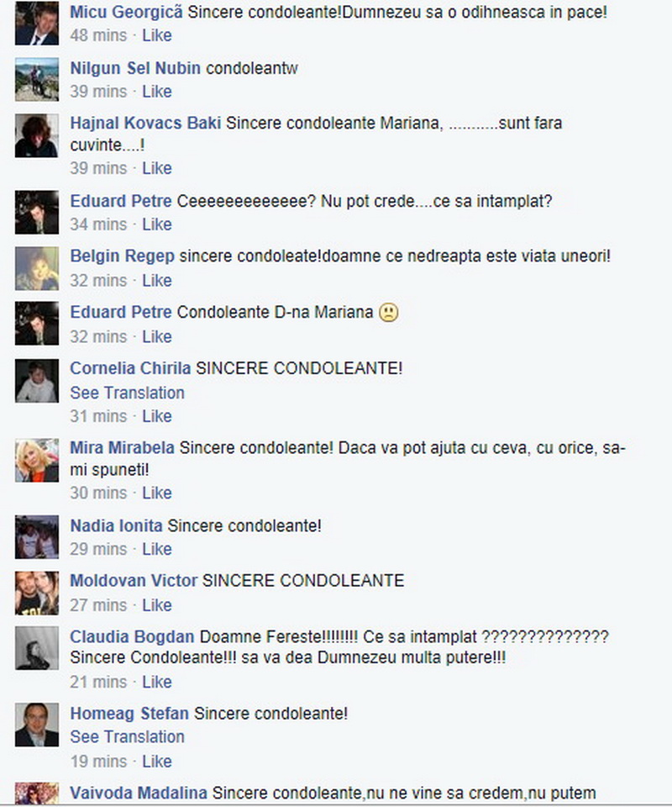Open Nadia Ionita's profile name link
672x807 pixels.
point(116,525)
